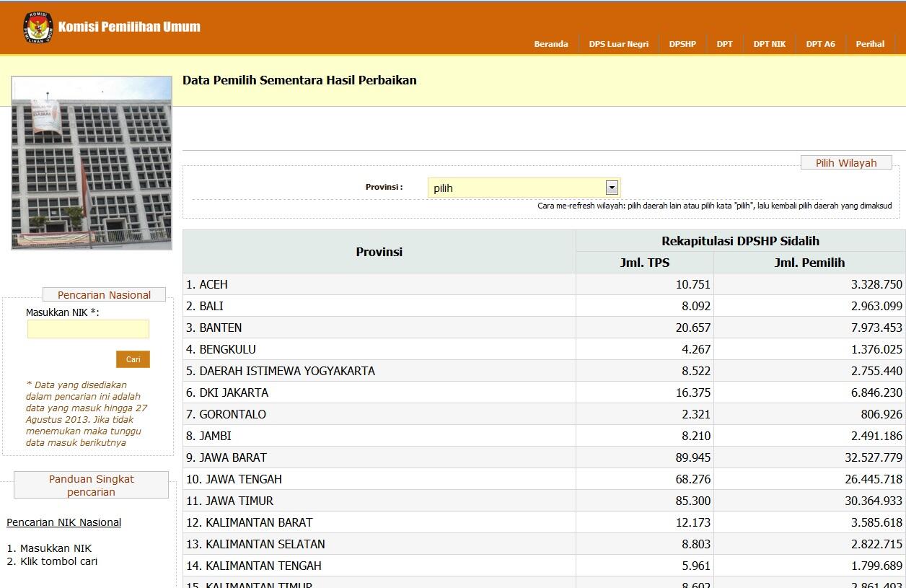Click Komisi Pemilihan Umum site title

pyautogui.click(x=129, y=27)
